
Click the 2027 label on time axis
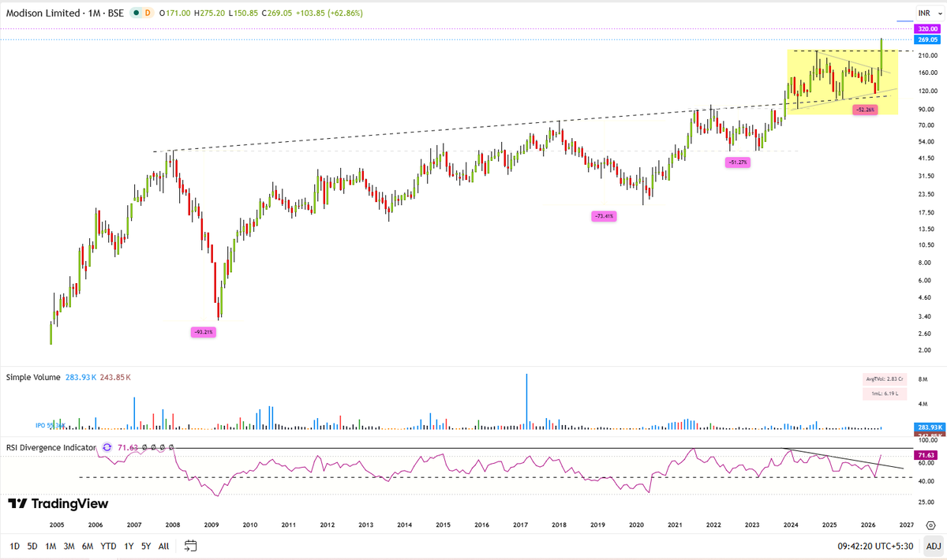(x=907, y=525)
